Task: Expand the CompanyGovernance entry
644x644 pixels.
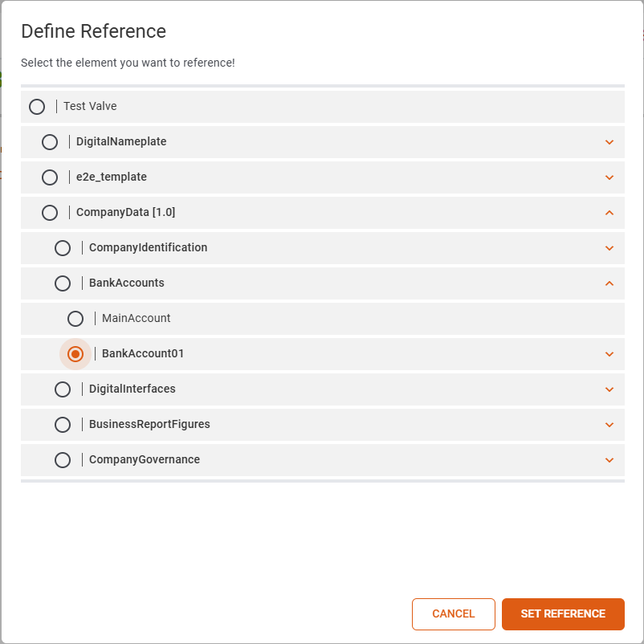Action: [x=609, y=459]
